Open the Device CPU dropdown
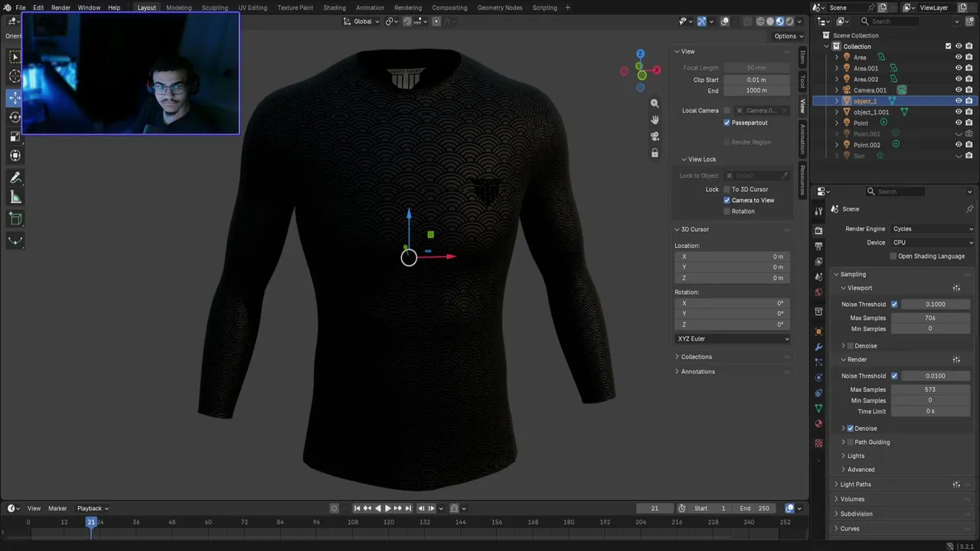The image size is (980, 551). 933,243
